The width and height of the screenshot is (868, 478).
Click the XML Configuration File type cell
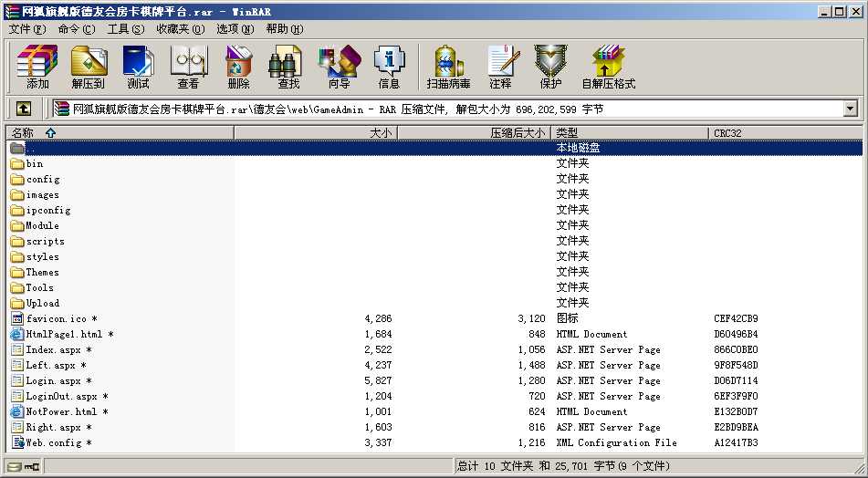pyautogui.click(x=616, y=442)
